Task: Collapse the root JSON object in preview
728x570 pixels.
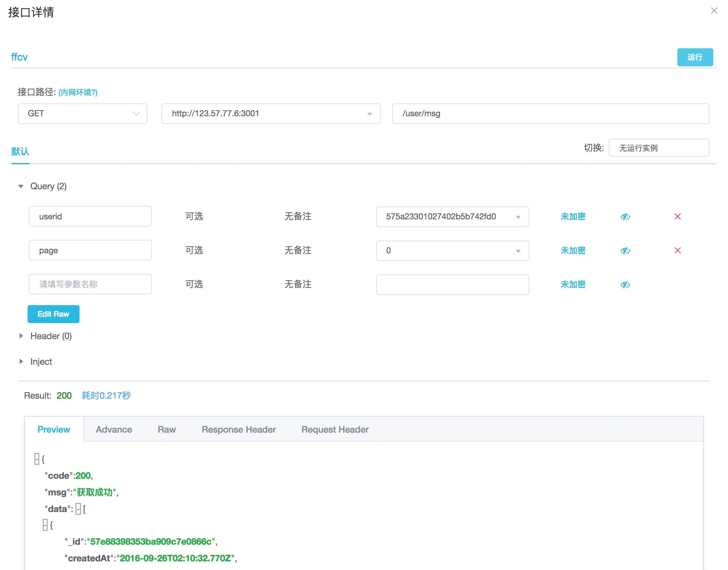Action: [x=37, y=459]
